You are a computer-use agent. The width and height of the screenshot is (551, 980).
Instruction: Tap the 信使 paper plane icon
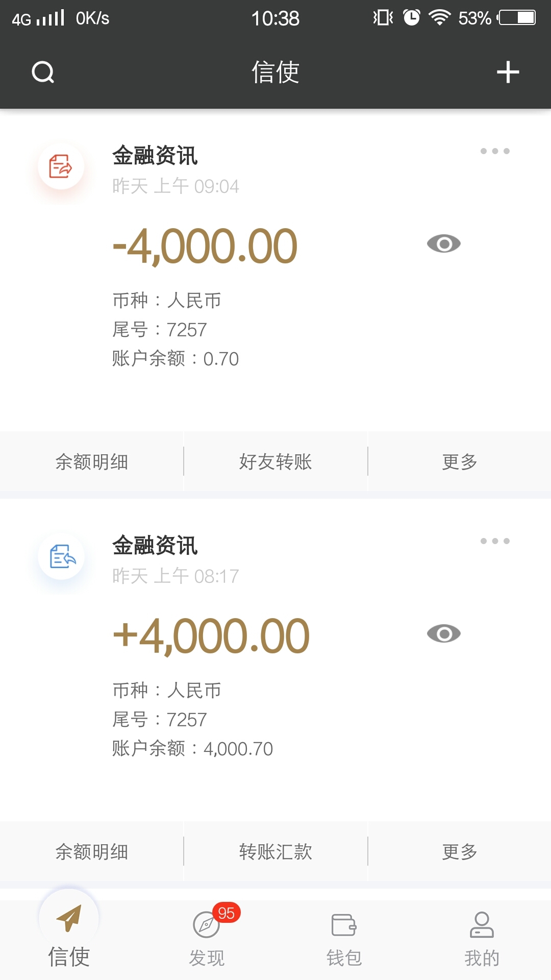click(69, 918)
